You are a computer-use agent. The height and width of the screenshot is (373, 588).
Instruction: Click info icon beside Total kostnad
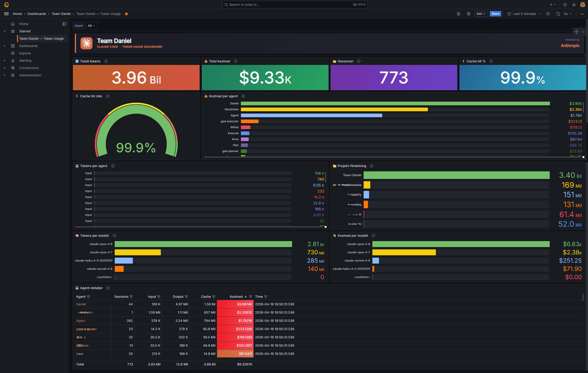pyautogui.click(x=236, y=61)
